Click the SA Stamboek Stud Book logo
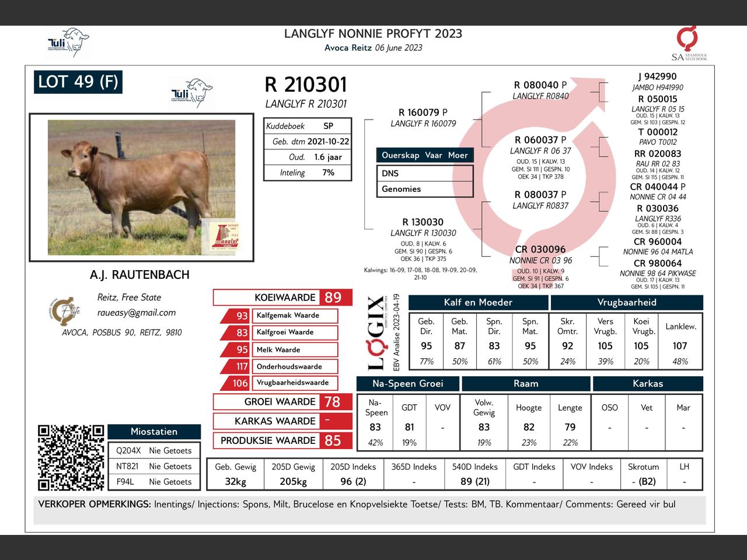This screenshot has width=747, height=560. pyautogui.click(x=689, y=43)
